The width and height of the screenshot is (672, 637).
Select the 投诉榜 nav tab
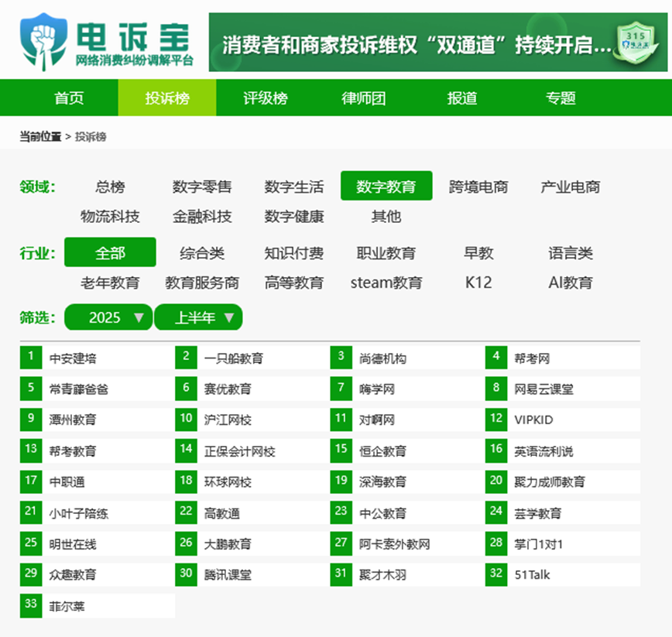[x=167, y=98]
